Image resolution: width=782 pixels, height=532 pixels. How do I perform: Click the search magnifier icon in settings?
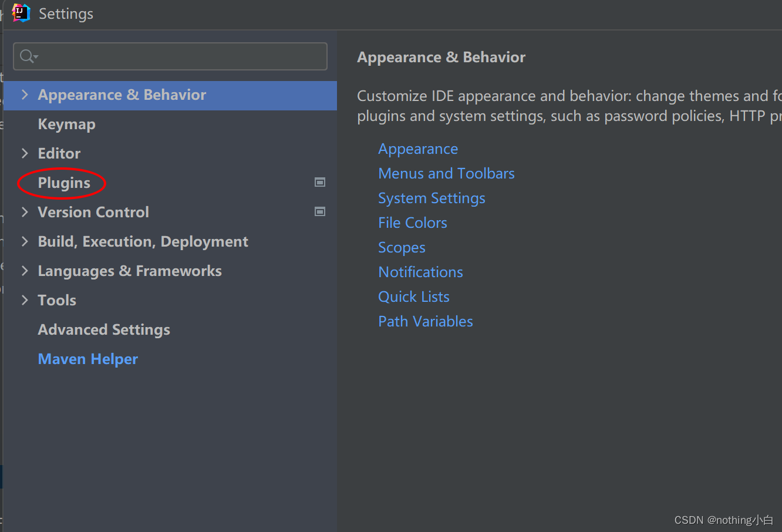tap(28, 56)
